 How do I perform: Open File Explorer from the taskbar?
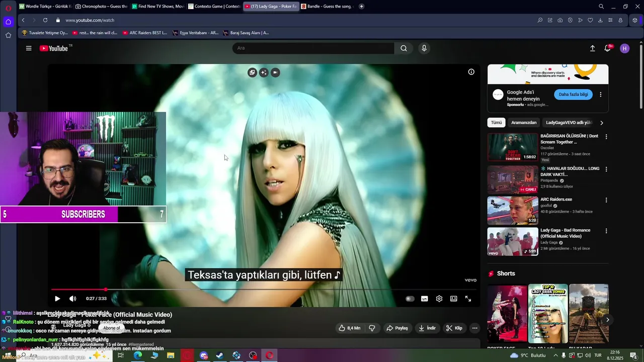pos(171,355)
